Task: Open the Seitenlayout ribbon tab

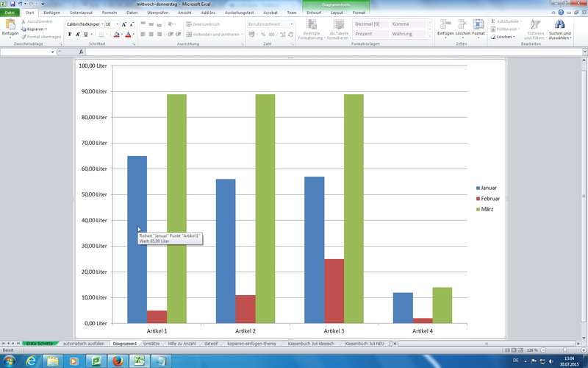Action: (81, 13)
